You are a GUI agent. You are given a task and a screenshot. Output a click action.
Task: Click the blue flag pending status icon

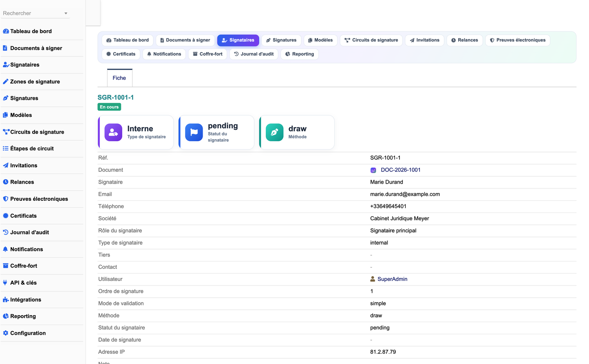coord(194,132)
